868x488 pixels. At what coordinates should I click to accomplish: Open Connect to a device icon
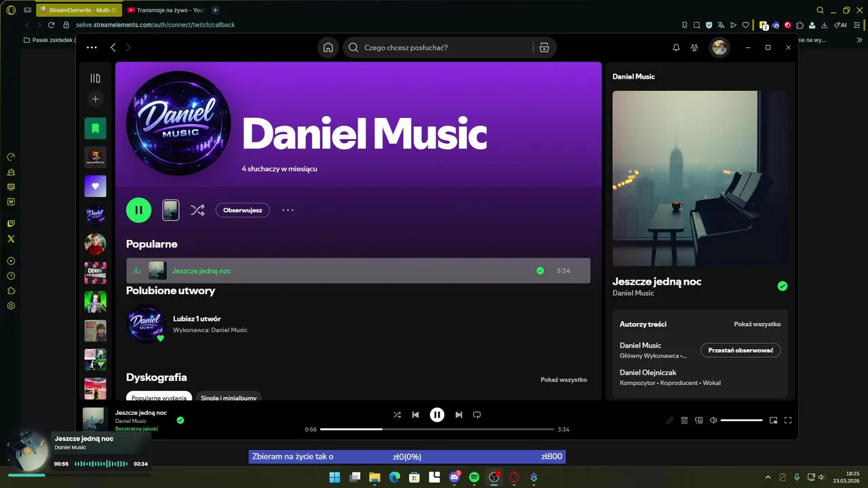(699, 420)
